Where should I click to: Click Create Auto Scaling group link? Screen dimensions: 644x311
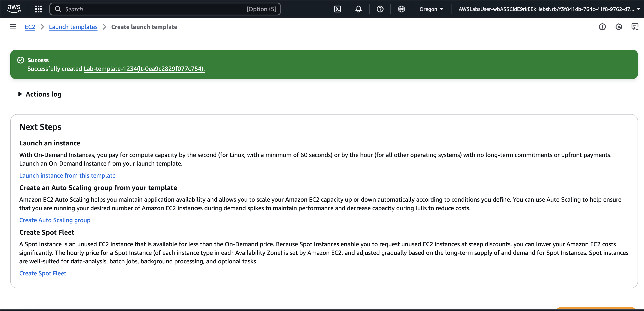pos(55,220)
